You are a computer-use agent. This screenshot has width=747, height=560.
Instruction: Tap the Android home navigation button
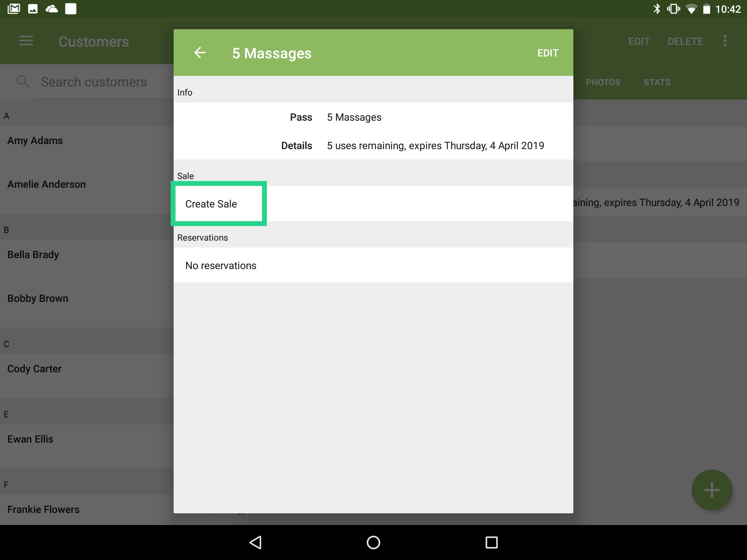tap(373, 542)
